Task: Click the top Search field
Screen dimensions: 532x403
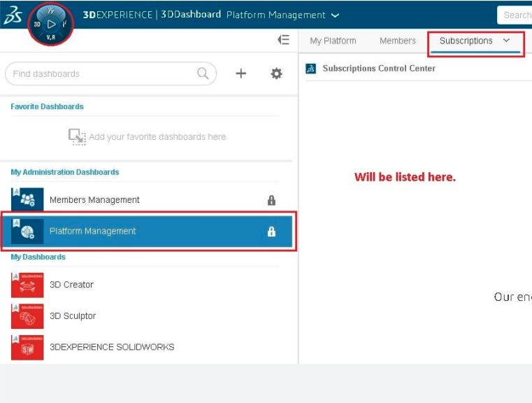Action: [x=515, y=15]
